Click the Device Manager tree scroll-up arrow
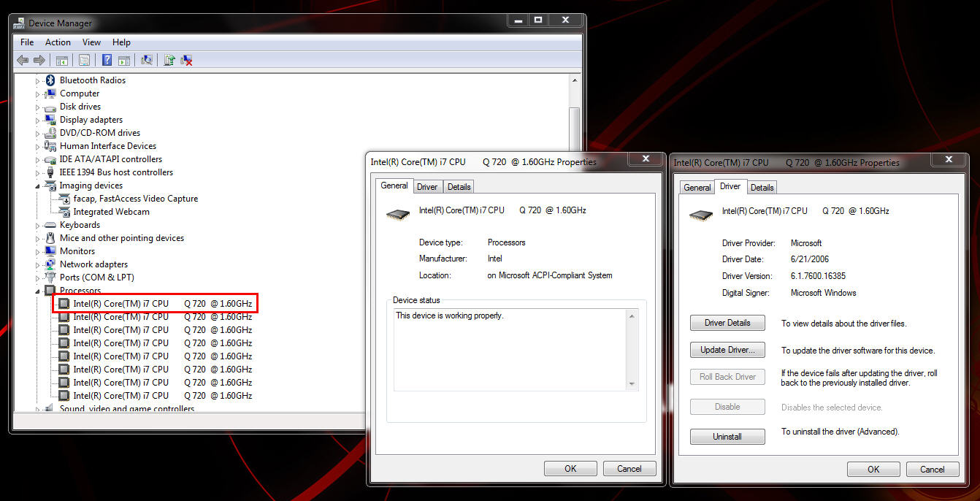 (575, 80)
